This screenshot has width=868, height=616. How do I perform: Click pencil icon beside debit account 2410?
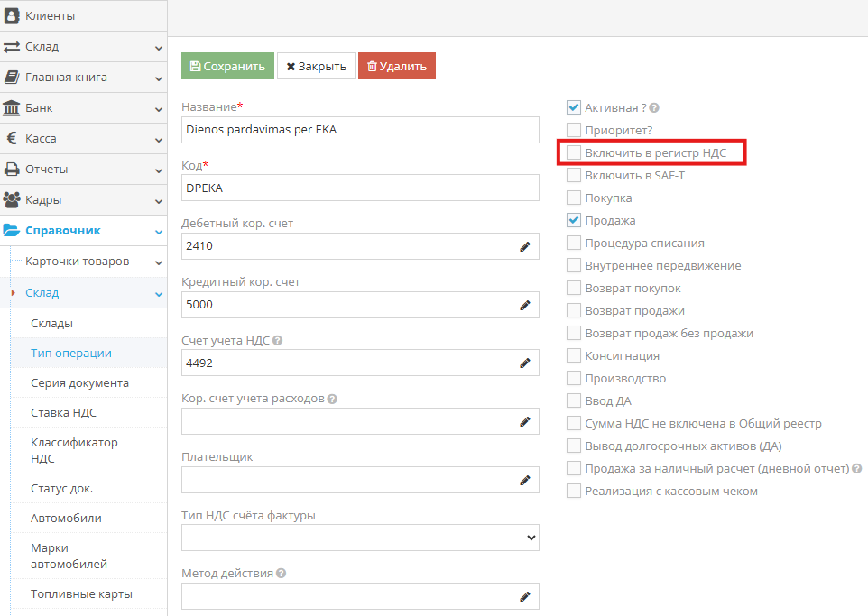pyautogui.click(x=524, y=246)
